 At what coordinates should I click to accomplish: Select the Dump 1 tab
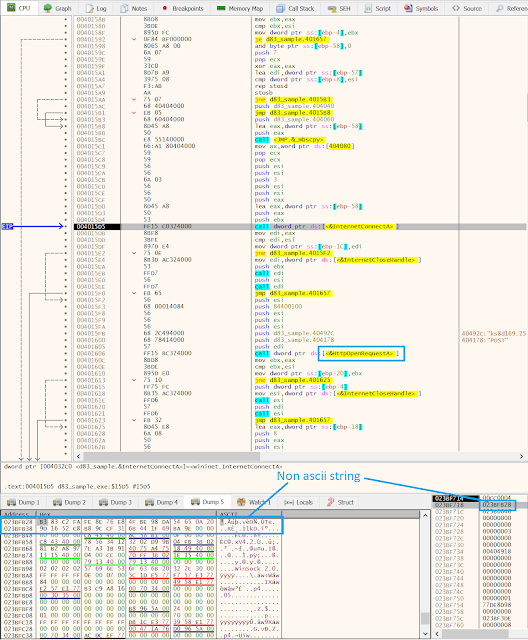[24, 502]
